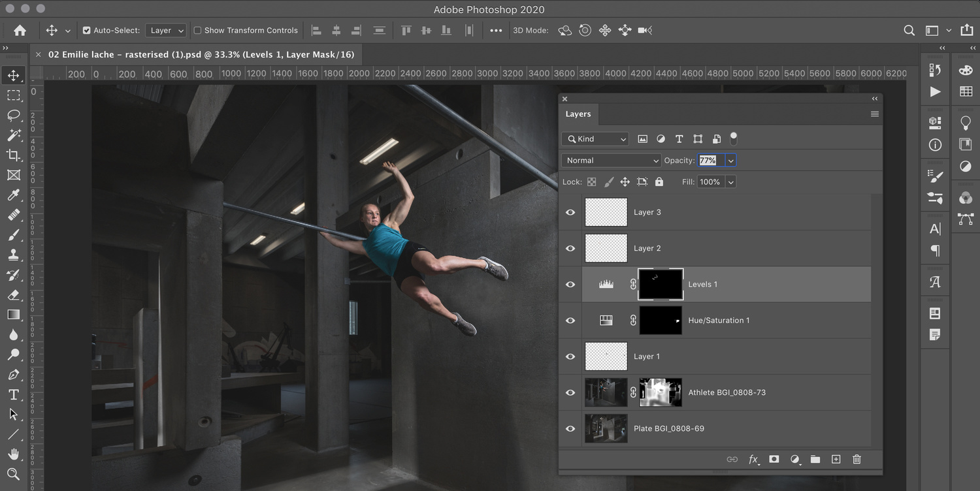
Task: Click the link layers button
Action: pos(732,459)
